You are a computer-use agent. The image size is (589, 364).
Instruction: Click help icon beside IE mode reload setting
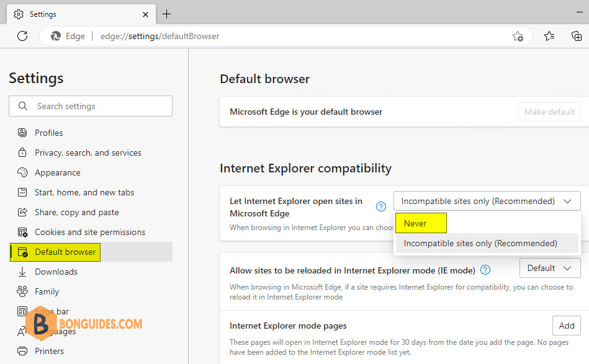click(x=485, y=270)
